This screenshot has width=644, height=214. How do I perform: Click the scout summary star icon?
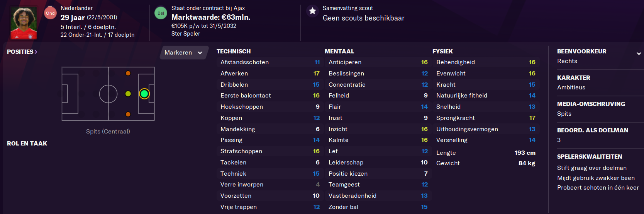click(x=312, y=11)
